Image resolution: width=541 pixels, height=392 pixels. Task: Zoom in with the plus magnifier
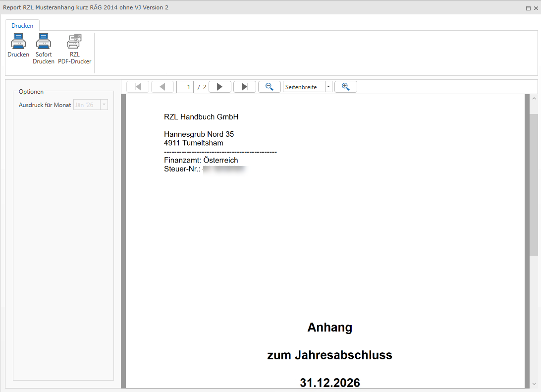point(346,87)
